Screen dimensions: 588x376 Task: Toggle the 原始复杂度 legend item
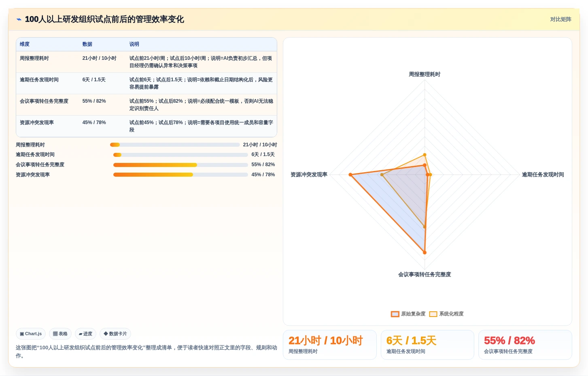408,314
